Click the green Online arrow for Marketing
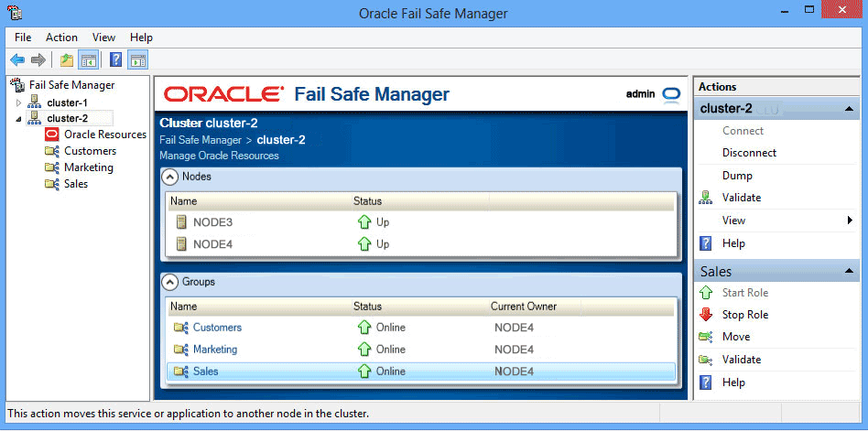This screenshot has width=868, height=431. pos(364,350)
